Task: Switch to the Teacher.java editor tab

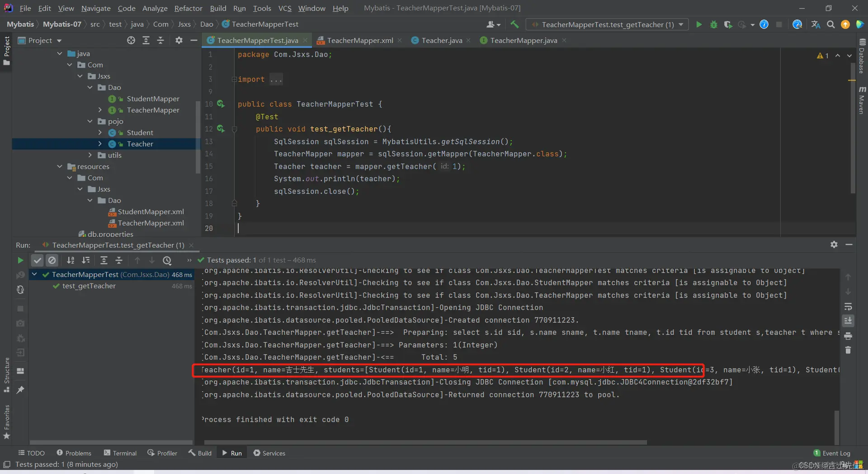Action: click(441, 40)
